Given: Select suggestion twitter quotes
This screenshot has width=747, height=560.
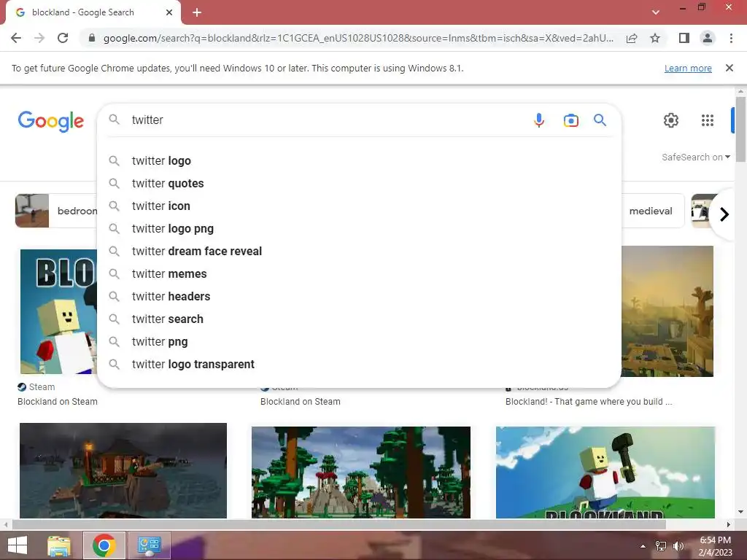Looking at the screenshot, I should 359,183.
